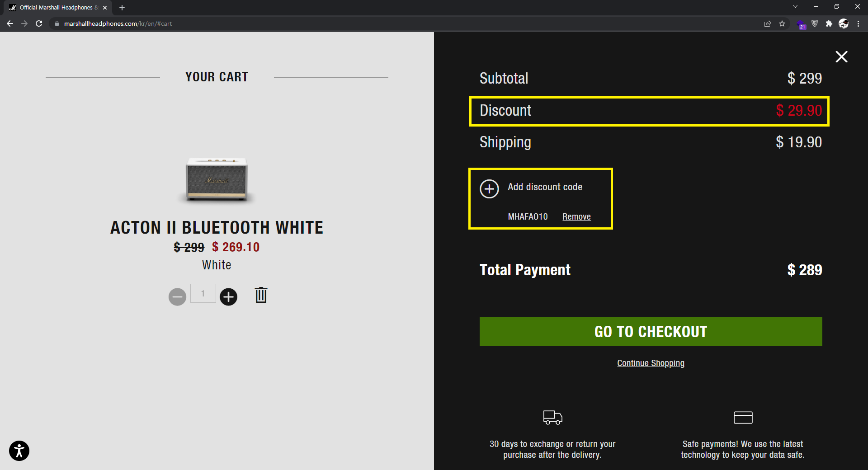
Task: Open the accessibility widget icon
Action: click(19, 451)
